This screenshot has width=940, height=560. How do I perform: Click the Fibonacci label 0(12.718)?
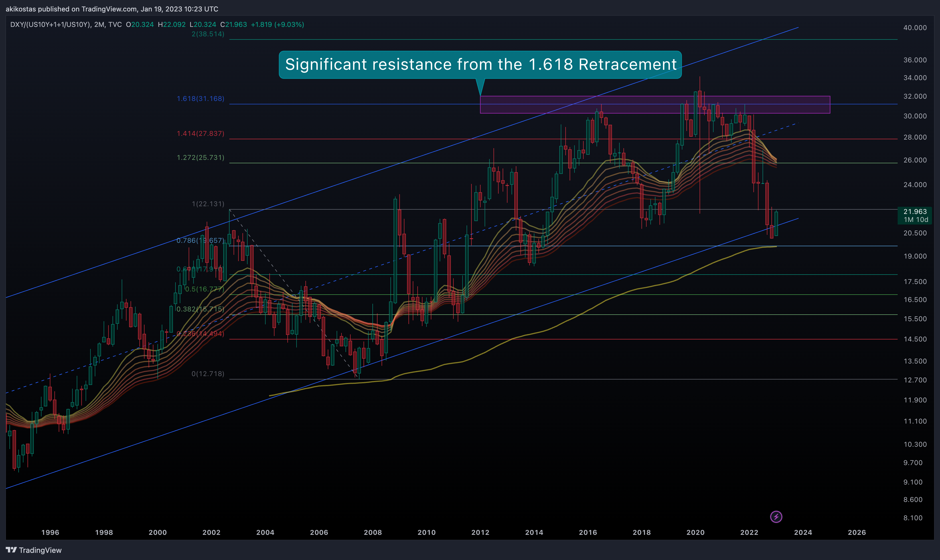click(x=208, y=374)
